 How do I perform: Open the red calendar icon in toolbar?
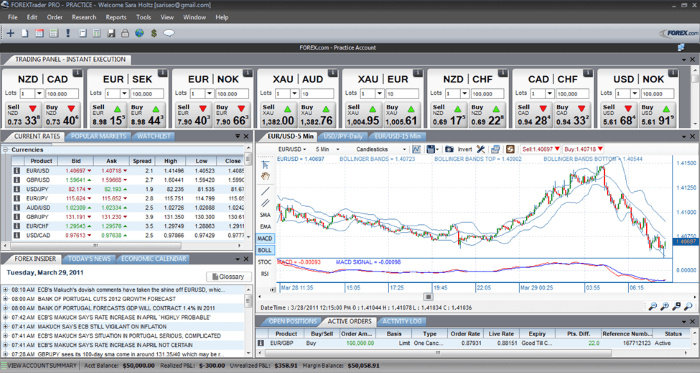(39, 33)
